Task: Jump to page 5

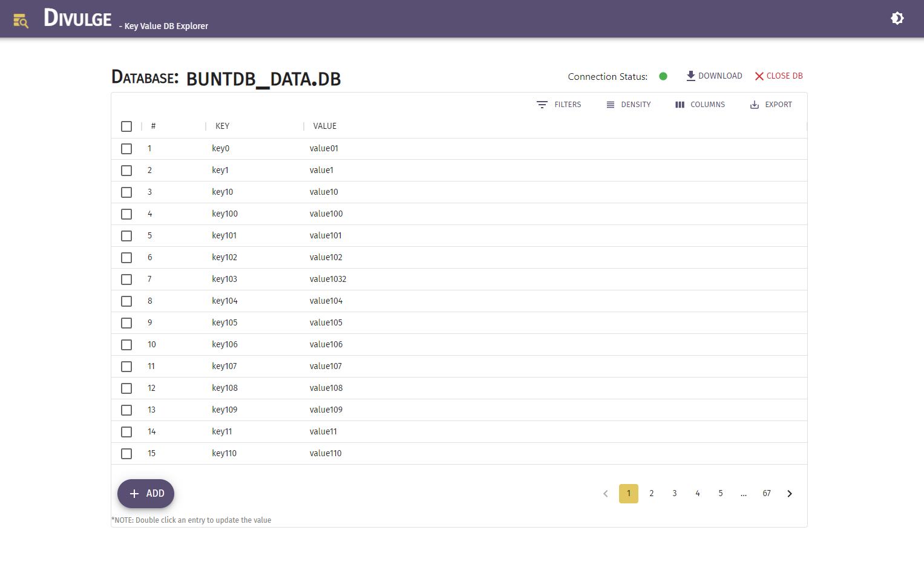Action: pyautogui.click(x=721, y=494)
